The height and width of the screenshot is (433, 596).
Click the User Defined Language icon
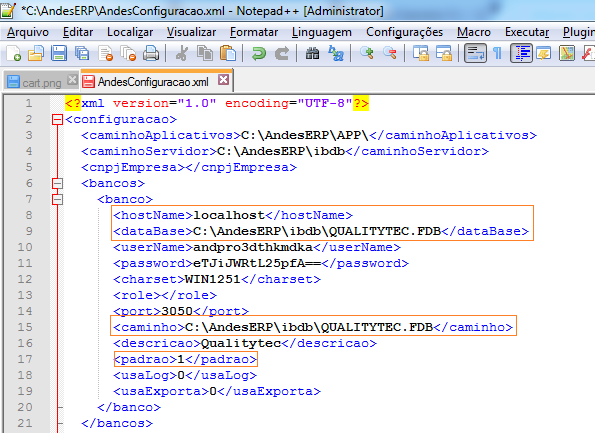click(544, 53)
